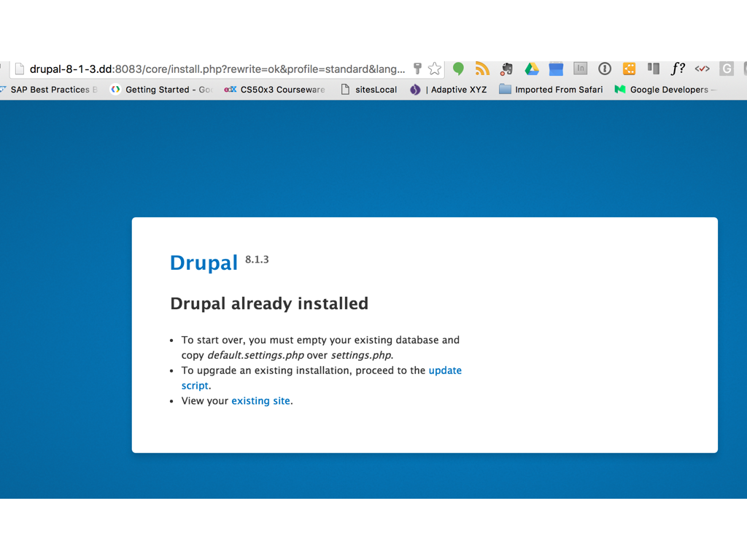Open the orange dice extension icon
747x560 pixels.
point(629,69)
